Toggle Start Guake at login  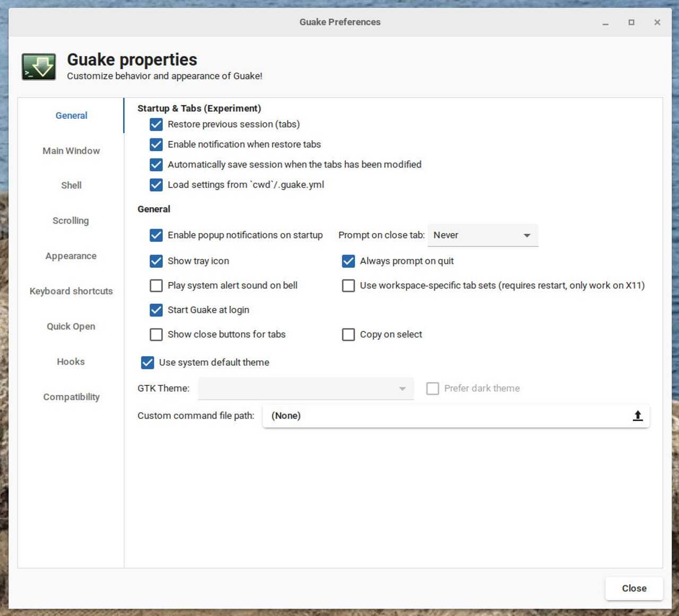click(x=156, y=310)
